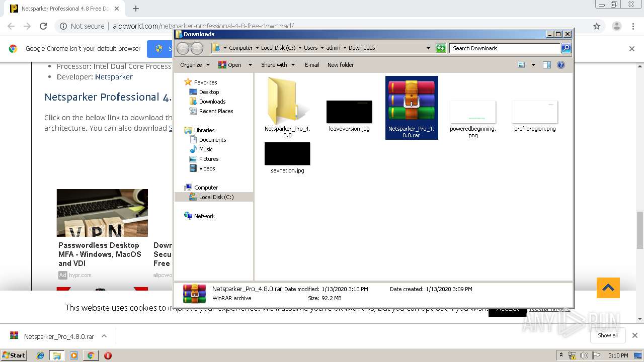
Task: Click the Explorer back navigation button
Action: [183, 48]
